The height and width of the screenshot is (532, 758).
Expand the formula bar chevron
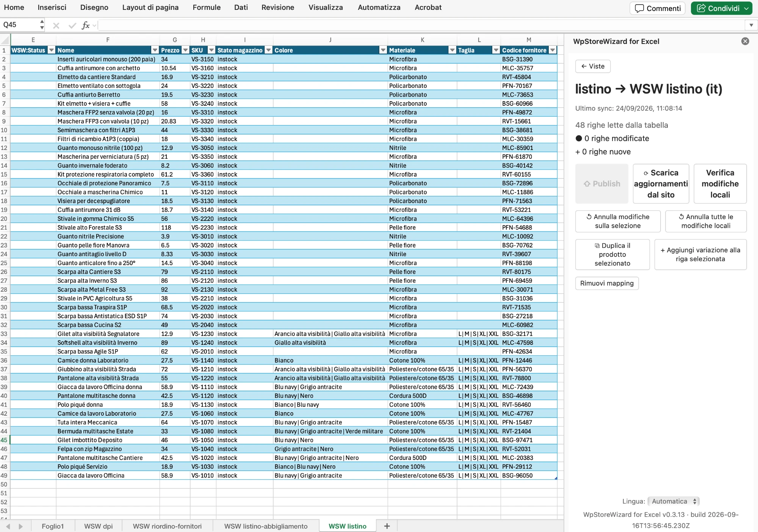(751, 25)
